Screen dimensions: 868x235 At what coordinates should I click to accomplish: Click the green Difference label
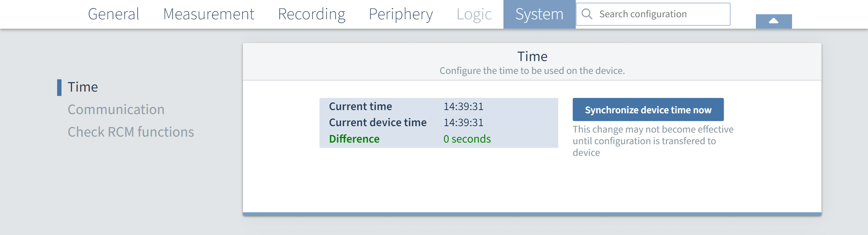point(354,139)
